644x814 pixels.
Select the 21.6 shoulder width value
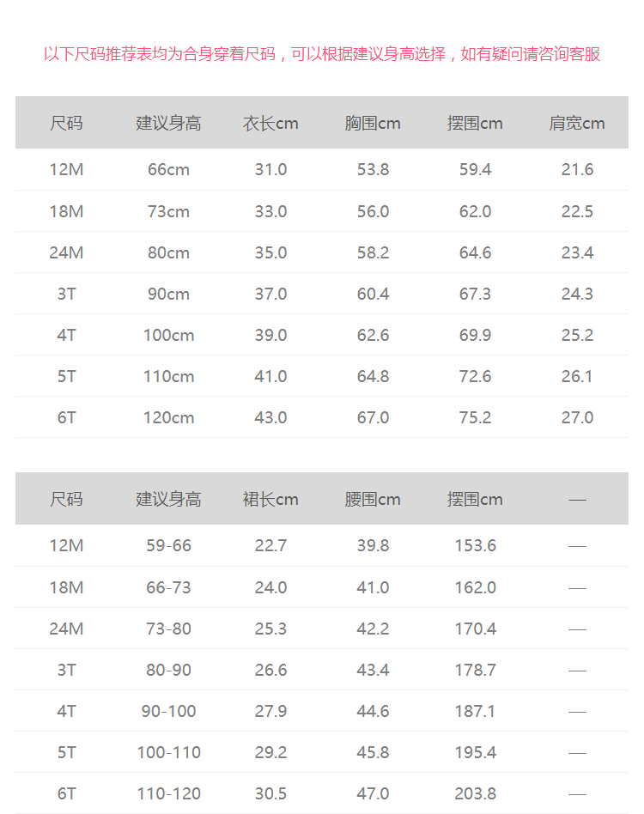(x=577, y=169)
